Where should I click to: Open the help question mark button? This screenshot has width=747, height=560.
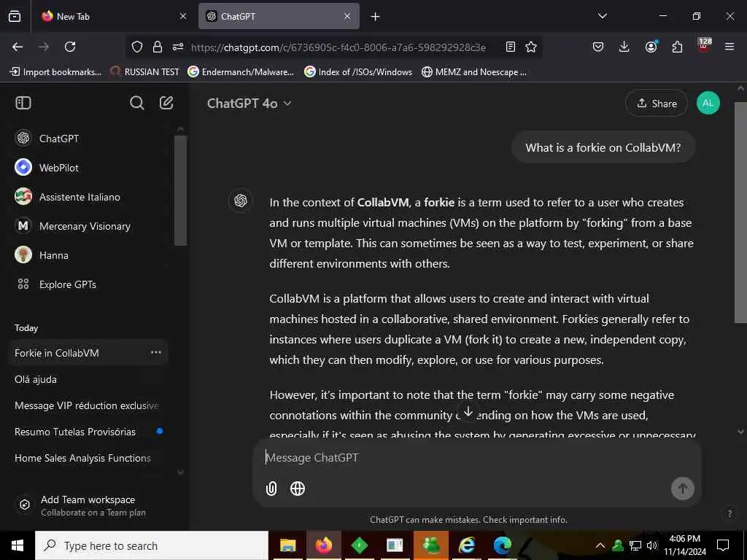point(729,513)
